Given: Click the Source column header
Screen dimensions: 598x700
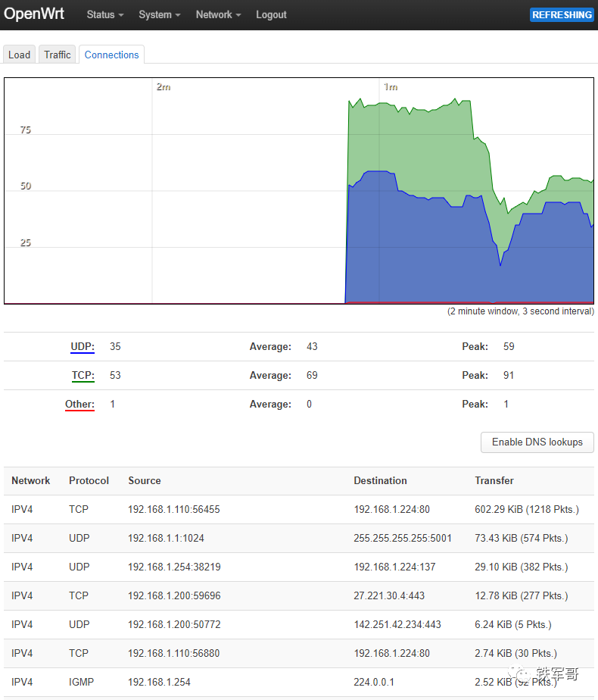Looking at the screenshot, I should click(x=144, y=480).
